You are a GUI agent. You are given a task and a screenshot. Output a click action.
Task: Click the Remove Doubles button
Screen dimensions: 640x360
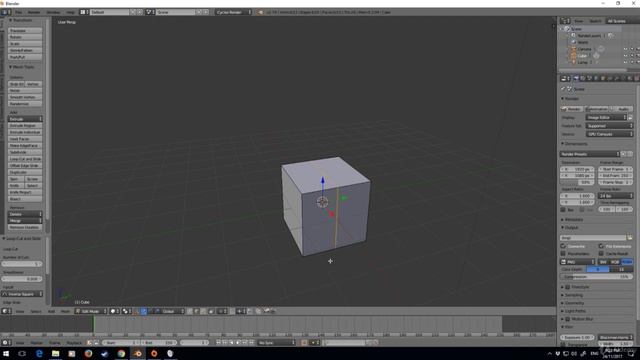click(25, 227)
